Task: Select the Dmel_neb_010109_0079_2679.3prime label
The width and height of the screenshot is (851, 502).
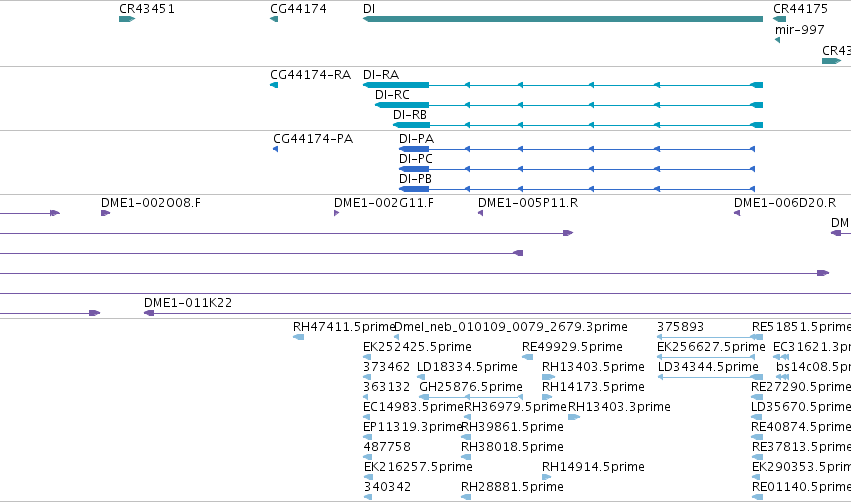Action: [511, 327]
